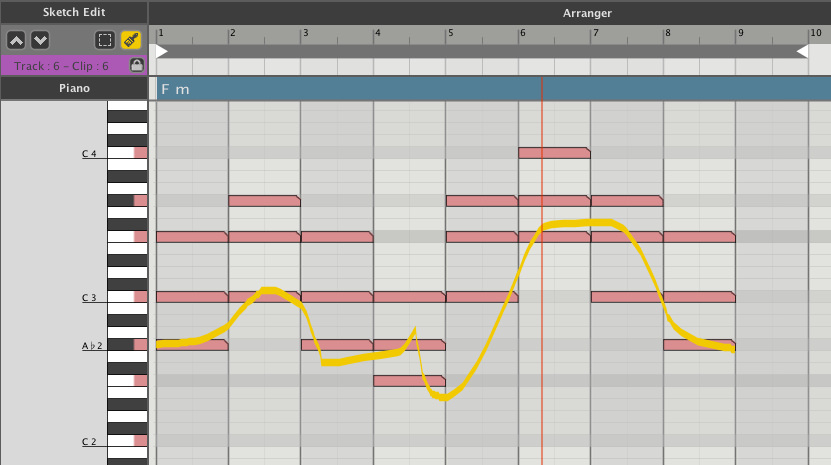Select the A♭2 note in bar 8
The height and width of the screenshot is (465, 831).
pos(699,345)
